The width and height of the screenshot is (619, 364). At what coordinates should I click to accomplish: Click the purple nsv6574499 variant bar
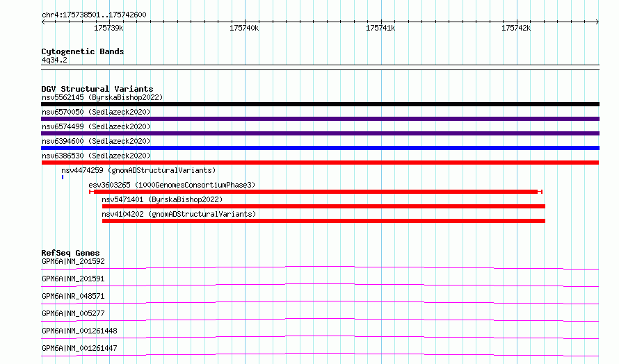[x=320, y=133]
